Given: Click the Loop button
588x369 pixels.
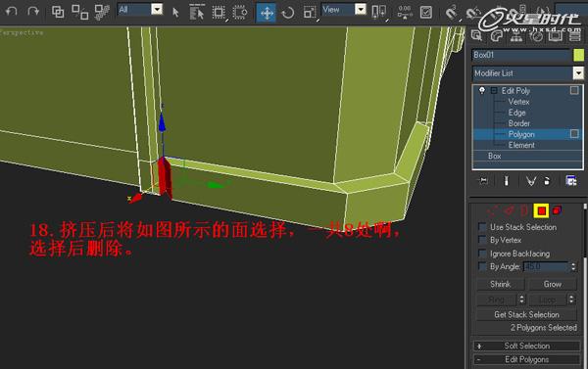Looking at the screenshot, I should click(x=547, y=300).
